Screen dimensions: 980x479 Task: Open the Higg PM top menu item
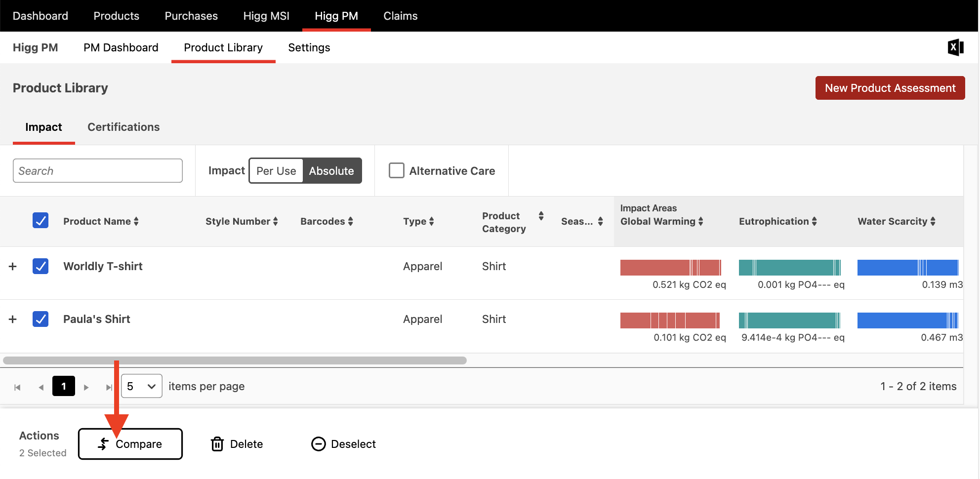336,16
